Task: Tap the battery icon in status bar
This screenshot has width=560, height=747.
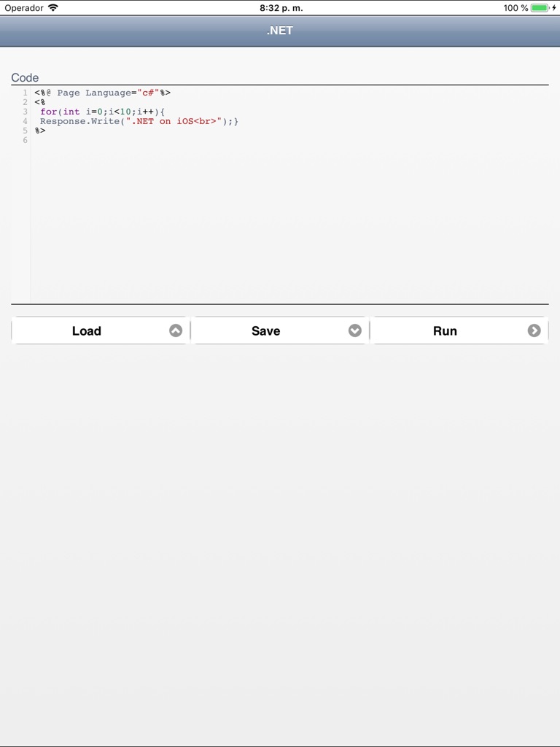Action: 540,8
